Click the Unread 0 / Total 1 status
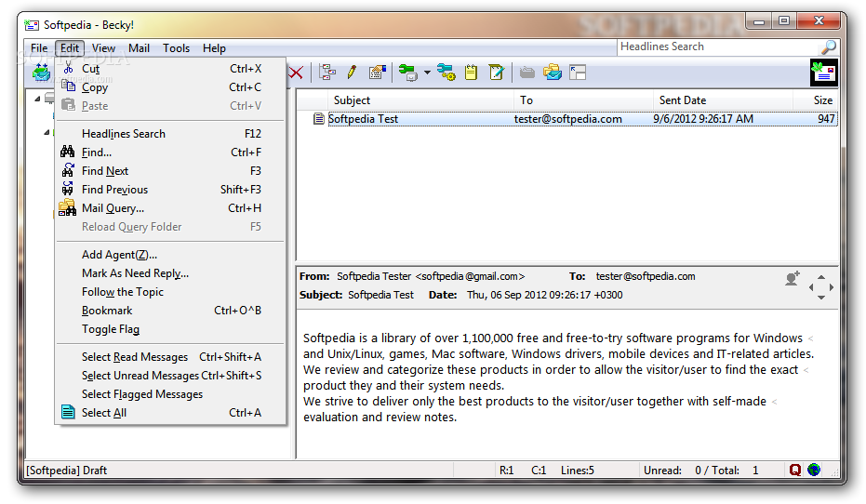Viewport: 866px width, 504px height. coord(701,471)
